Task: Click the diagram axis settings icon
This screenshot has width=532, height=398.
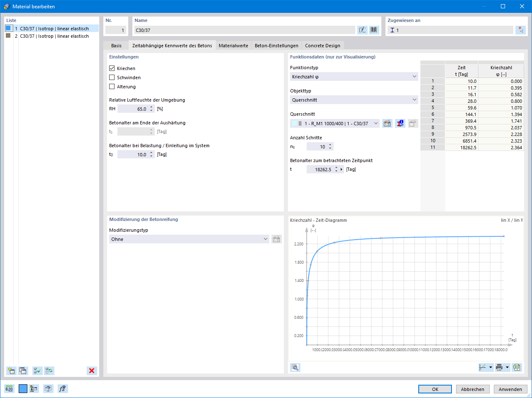Action: [x=483, y=367]
